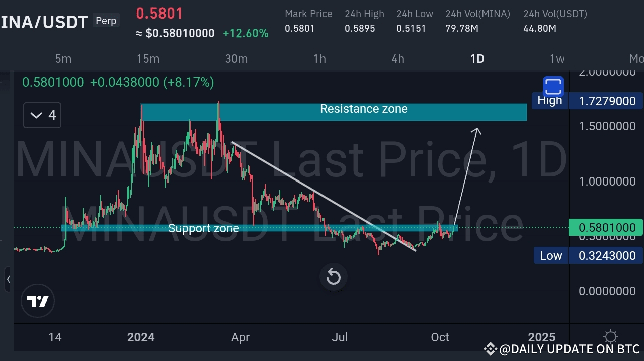The height and width of the screenshot is (361, 644).
Task: Click the 24h Vol(MINA) statistic
Action: pos(477,21)
